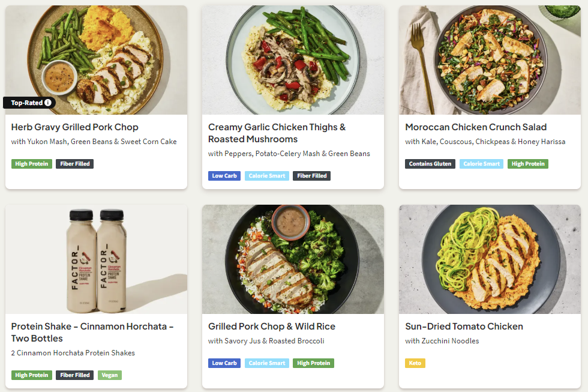Image resolution: width=588 pixels, height=392 pixels.
Task: Open the Grilled Pork Chop & Wild Rice photo
Action: (x=293, y=259)
